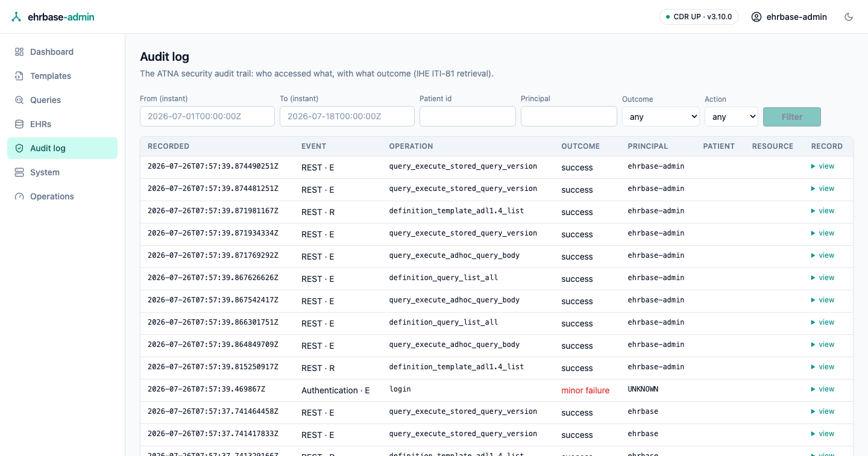Click timestamp 2026-07-26T07:57:39.469867Z
Image resolution: width=868 pixels, height=456 pixels.
point(206,389)
